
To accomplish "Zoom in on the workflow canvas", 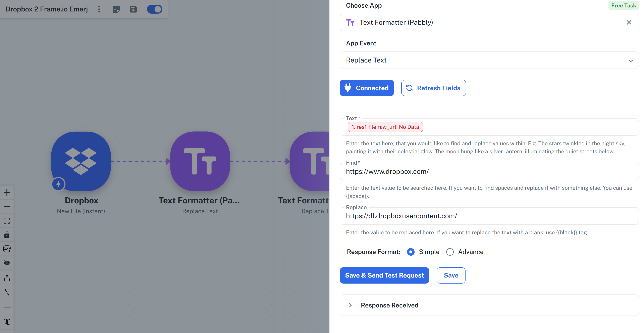I will tap(7, 192).
